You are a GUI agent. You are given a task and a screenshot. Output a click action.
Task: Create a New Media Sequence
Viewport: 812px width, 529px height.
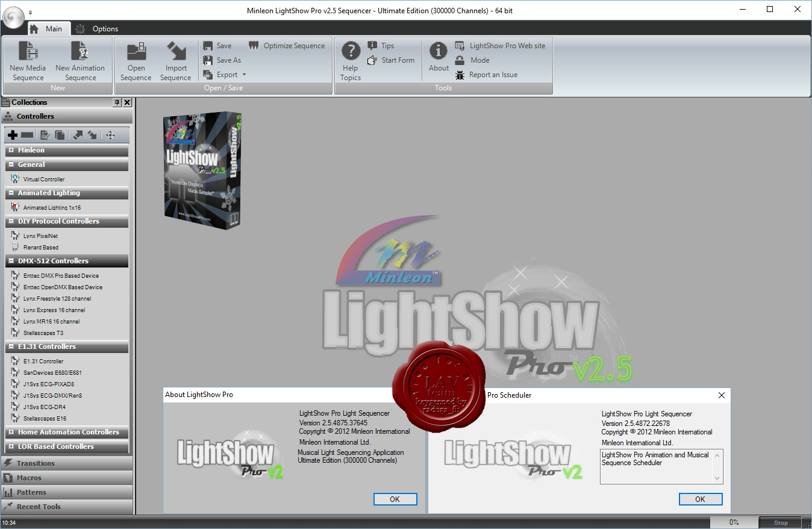tap(28, 61)
